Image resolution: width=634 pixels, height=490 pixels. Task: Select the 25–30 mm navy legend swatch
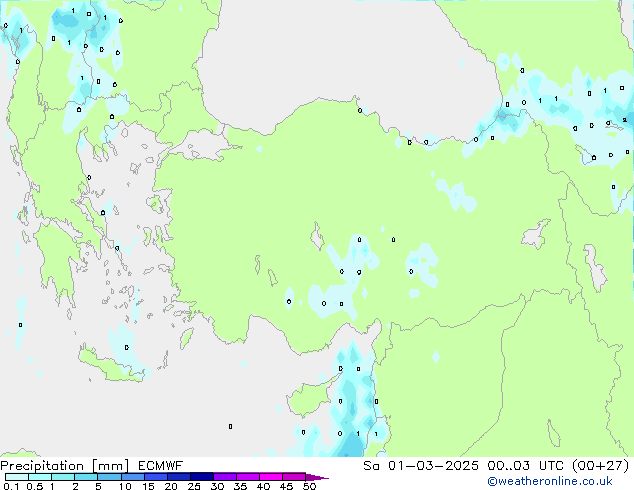coord(202,477)
